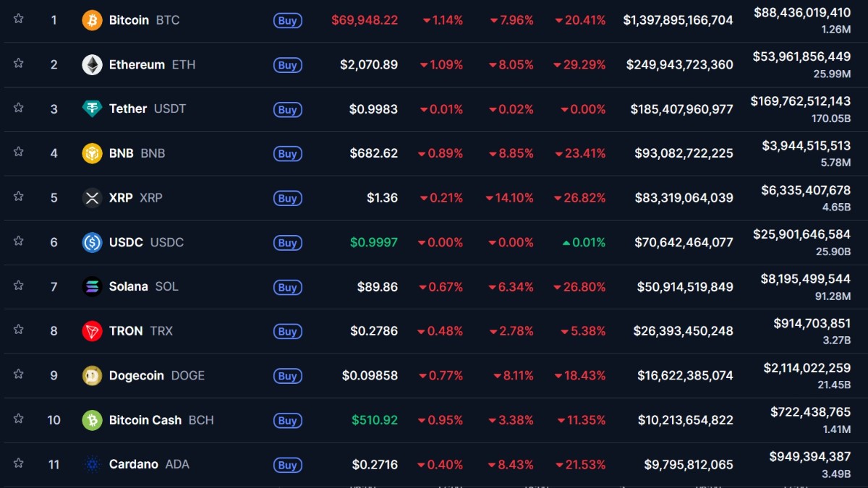Click the Ethereum logo icon
The height and width of the screenshot is (488, 868).
click(x=91, y=64)
